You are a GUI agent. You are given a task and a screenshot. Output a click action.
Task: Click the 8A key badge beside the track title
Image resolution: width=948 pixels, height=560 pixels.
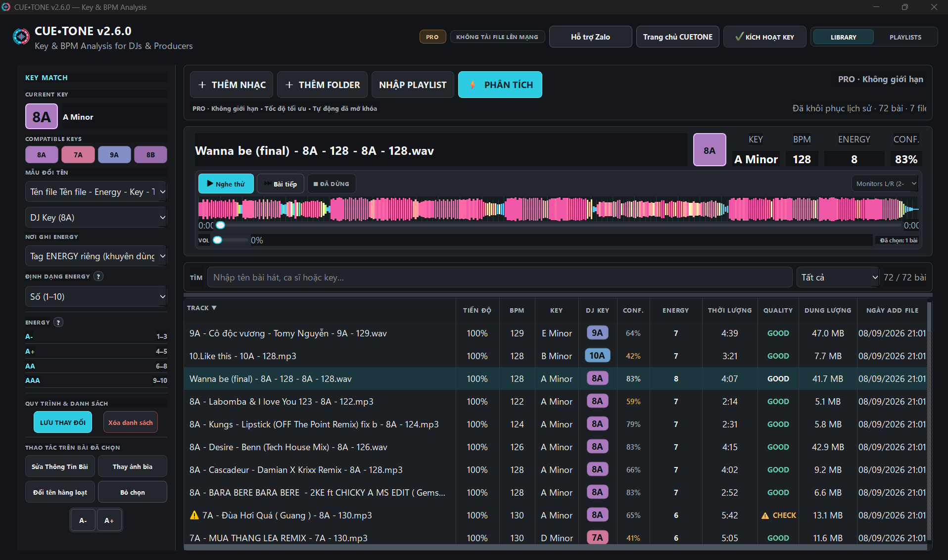[710, 150]
